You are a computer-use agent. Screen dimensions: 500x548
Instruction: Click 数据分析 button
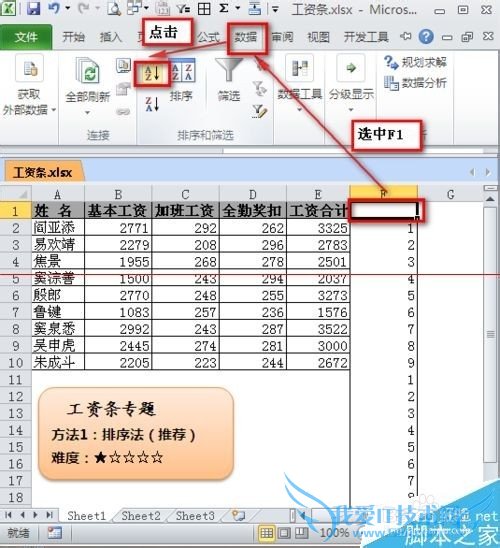[x=415, y=83]
